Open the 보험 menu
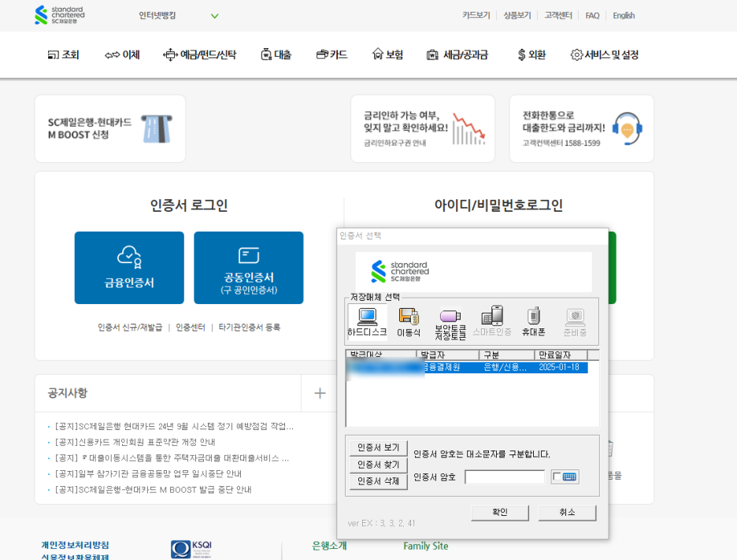 (x=387, y=55)
